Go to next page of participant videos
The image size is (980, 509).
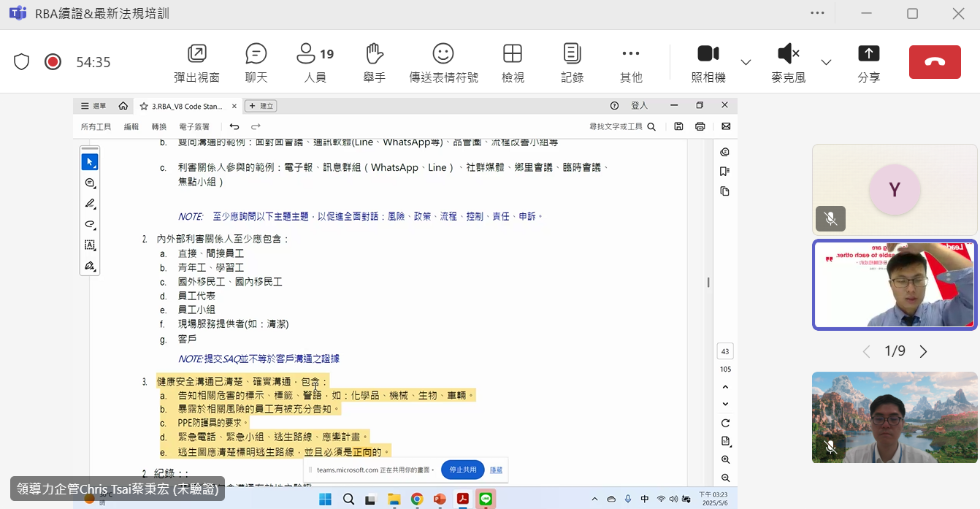[x=923, y=352]
